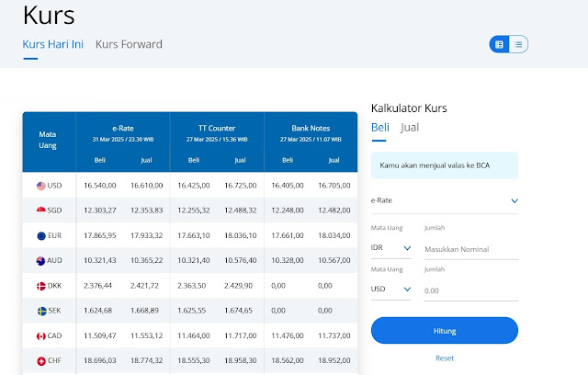Select SEK e-Rate jual value 1.668,89

pos(144,311)
